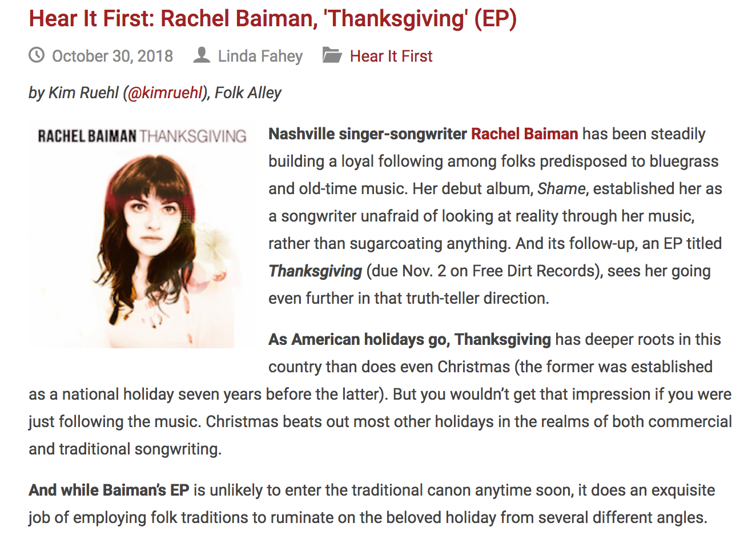Click the author name Linda Fahey

tap(260, 56)
